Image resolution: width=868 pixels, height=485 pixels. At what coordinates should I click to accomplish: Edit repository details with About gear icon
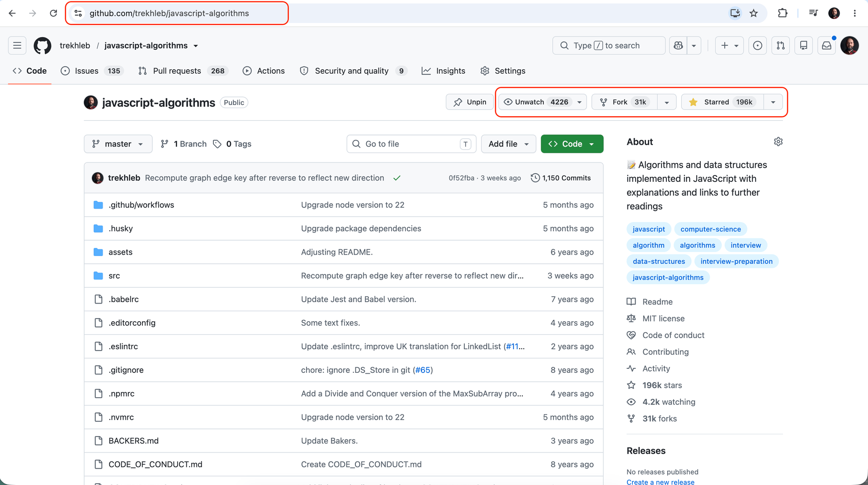click(x=778, y=142)
